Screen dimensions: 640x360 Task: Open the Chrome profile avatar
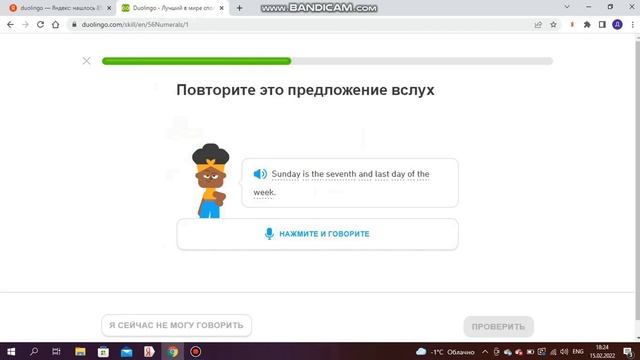click(x=618, y=24)
